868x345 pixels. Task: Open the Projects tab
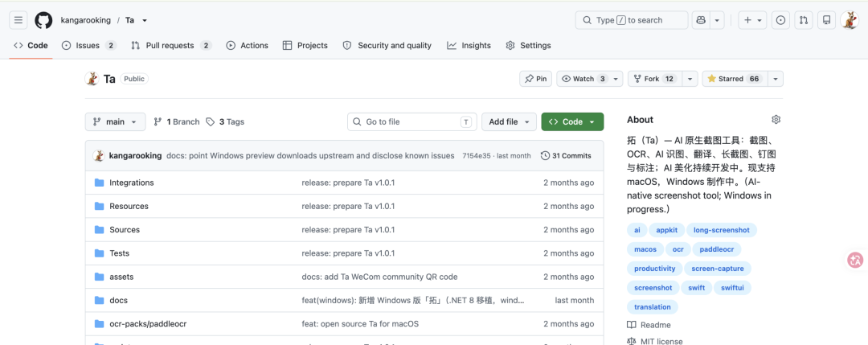305,45
